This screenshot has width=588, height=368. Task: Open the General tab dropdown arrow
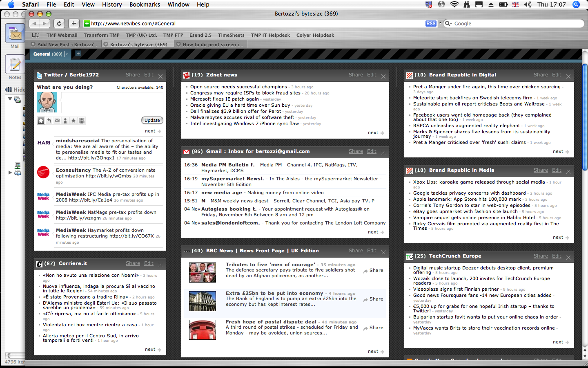67,54
